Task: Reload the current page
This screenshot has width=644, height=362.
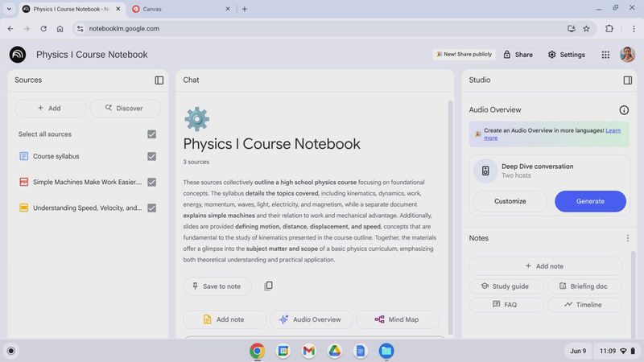Action: [x=43, y=28]
